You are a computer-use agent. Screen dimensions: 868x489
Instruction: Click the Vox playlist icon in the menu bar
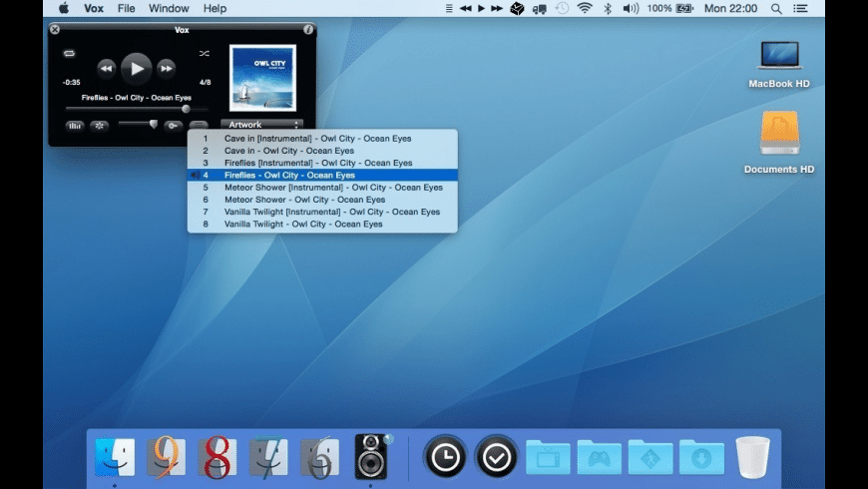pyautogui.click(x=449, y=8)
